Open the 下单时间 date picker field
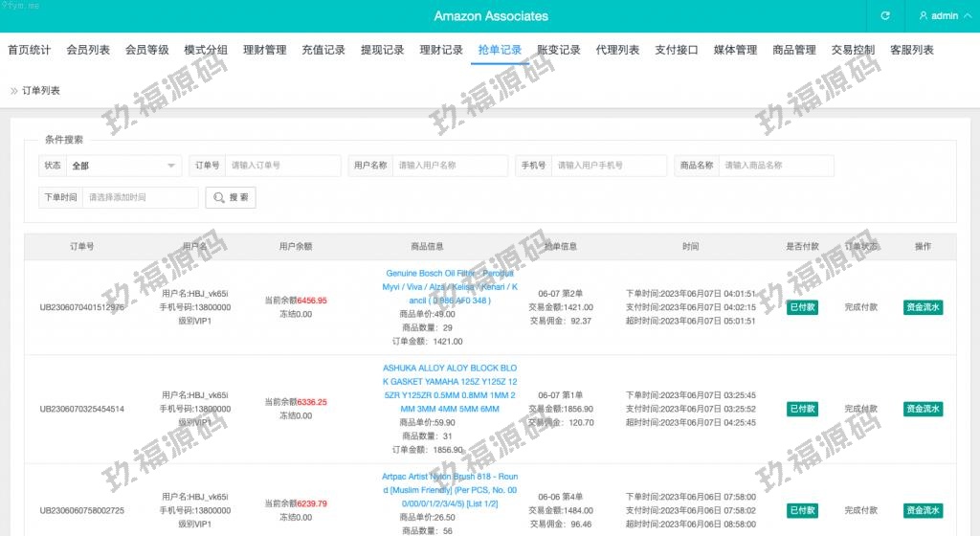980x536 pixels. click(140, 197)
